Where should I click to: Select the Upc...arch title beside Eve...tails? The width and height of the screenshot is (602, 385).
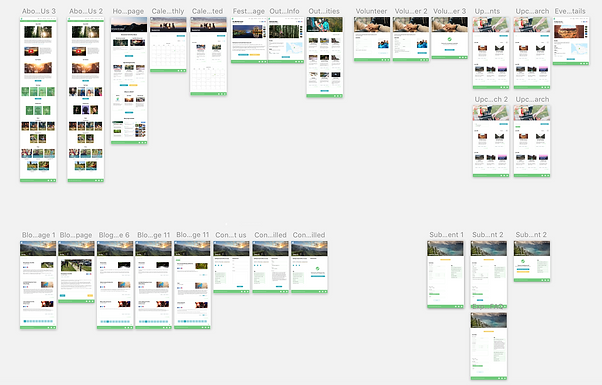pos(532,11)
